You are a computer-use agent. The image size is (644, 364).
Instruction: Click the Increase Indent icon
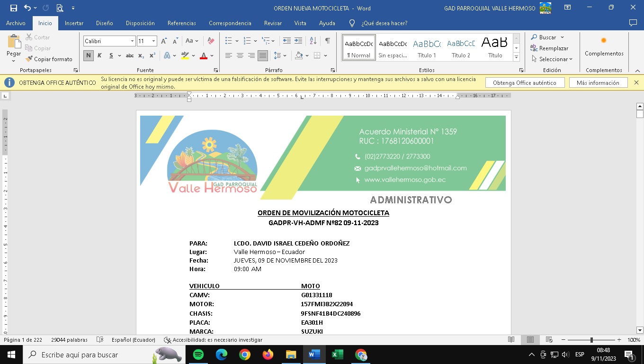(x=298, y=41)
